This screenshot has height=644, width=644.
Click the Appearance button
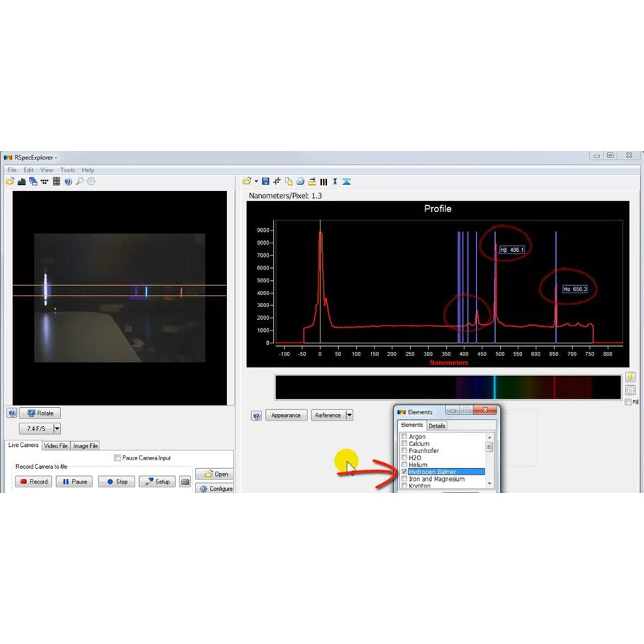pyautogui.click(x=286, y=416)
